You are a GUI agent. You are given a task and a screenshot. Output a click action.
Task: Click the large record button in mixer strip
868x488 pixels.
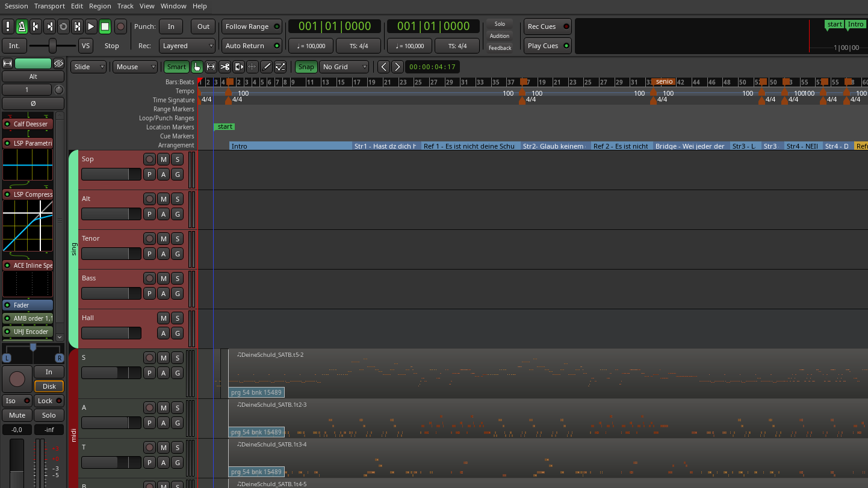pyautogui.click(x=17, y=379)
